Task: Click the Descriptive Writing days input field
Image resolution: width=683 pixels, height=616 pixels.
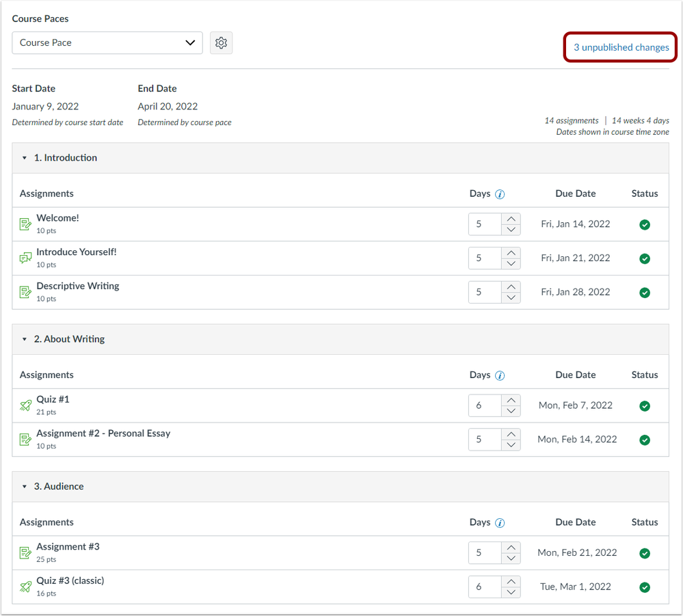Action: [x=485, y=292]
